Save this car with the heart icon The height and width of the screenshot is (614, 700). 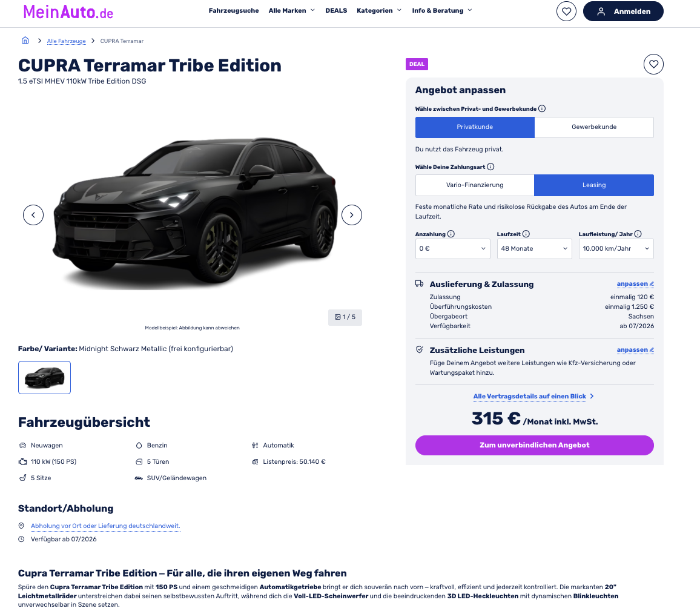[653, 64]
